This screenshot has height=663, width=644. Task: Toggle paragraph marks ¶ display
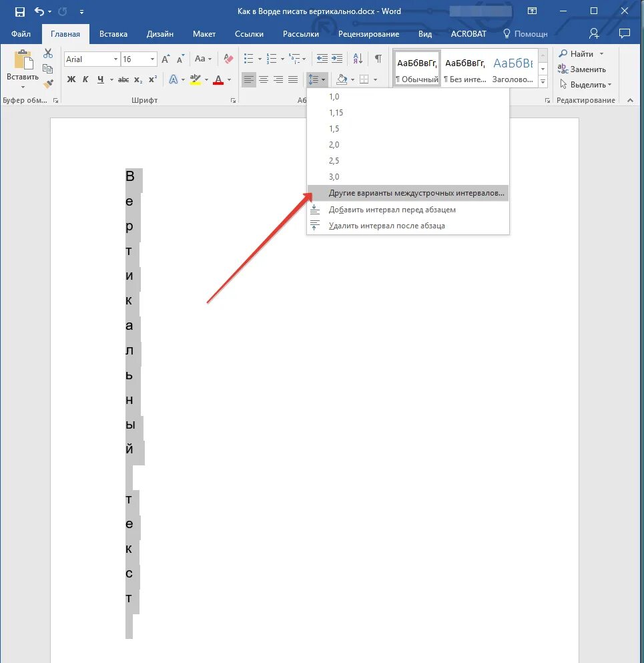point(378,59)
